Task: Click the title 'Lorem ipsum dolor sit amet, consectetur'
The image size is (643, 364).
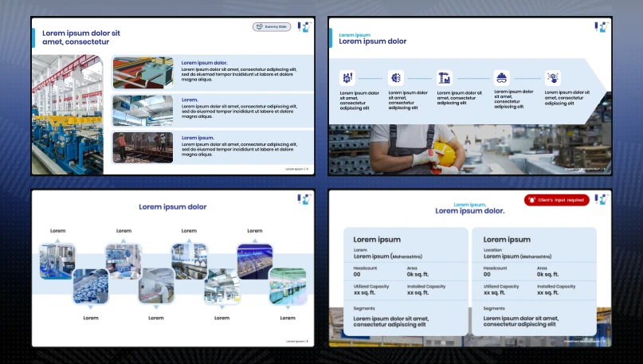Action: [x=81, y=37]
